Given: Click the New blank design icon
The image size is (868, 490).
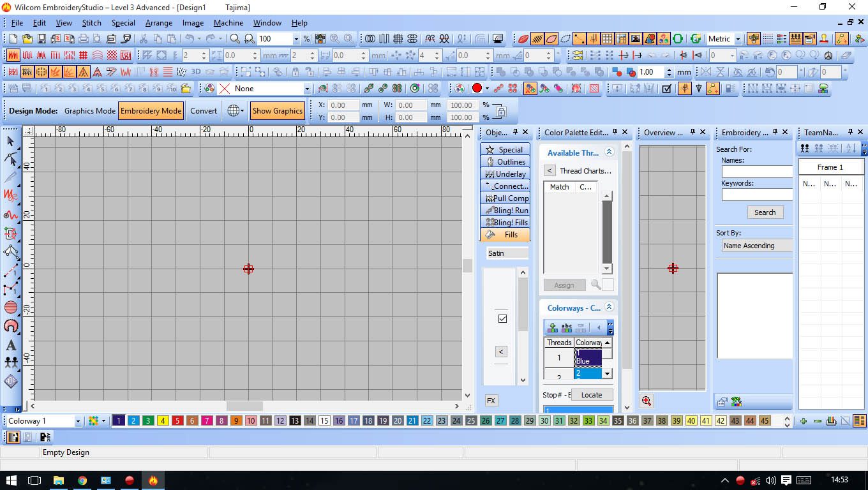Looking at the screenshot, I should point(13,39).
